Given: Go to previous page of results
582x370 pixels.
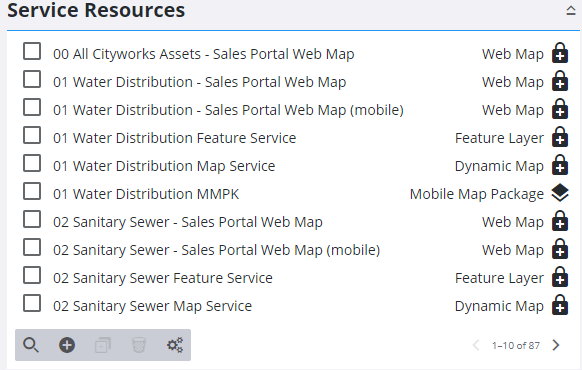Looking at the screenshot, I should [476, 345].
